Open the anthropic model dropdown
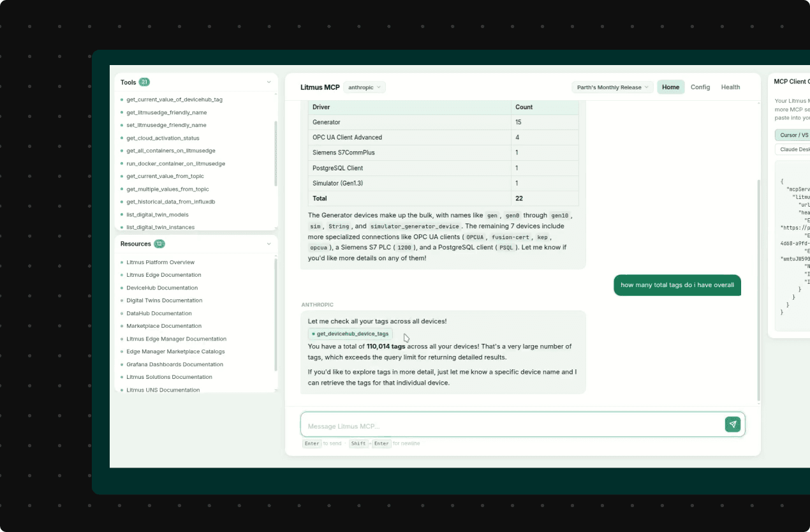810x532 pixels. 364,87
